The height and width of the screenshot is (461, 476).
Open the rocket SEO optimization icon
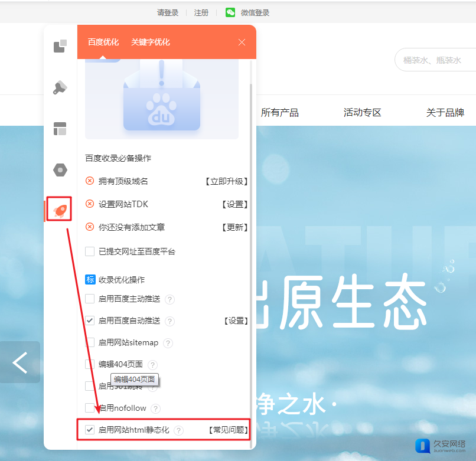(x=60, y=210)
